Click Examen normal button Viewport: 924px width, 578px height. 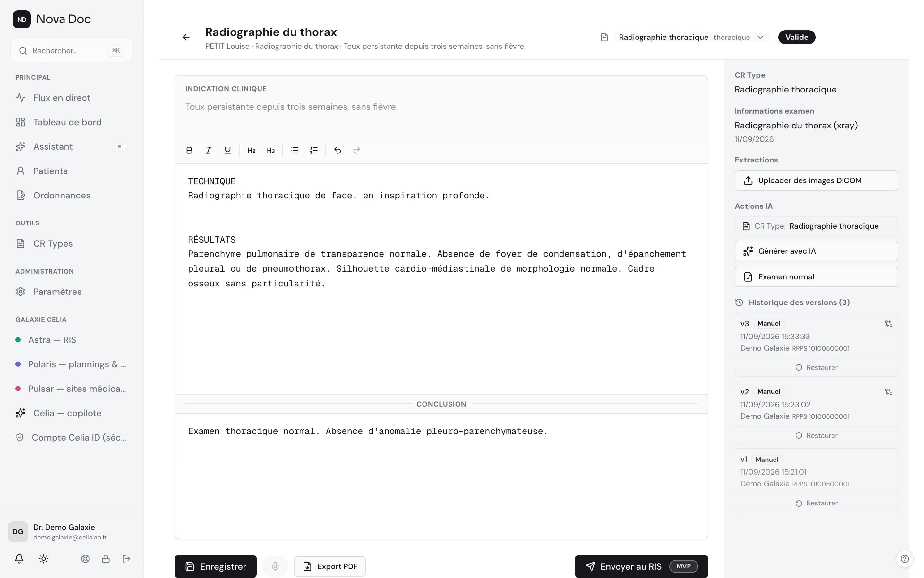816,277
